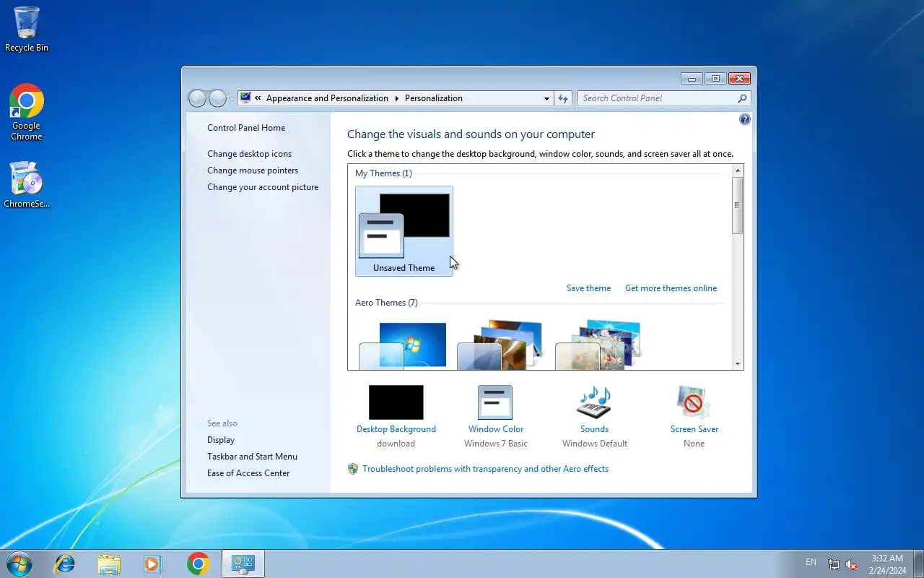The width and height of the screenshot is (924, 578).
Task: Click the Screen Saver text link
Action: tap(694, 429)
